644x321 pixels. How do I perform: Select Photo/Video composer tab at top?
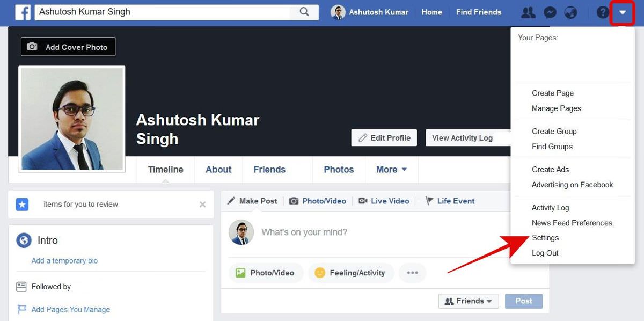[x=318, y=201]
